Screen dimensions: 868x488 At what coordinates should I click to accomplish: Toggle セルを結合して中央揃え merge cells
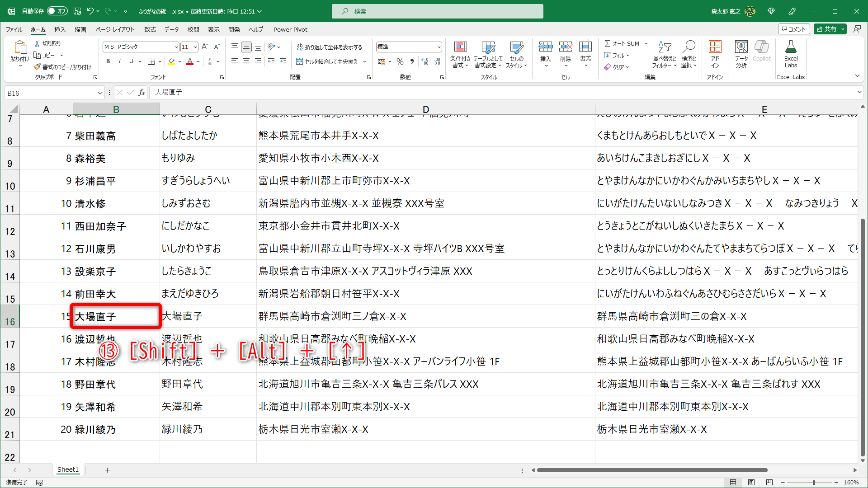(x=328, y=61)
